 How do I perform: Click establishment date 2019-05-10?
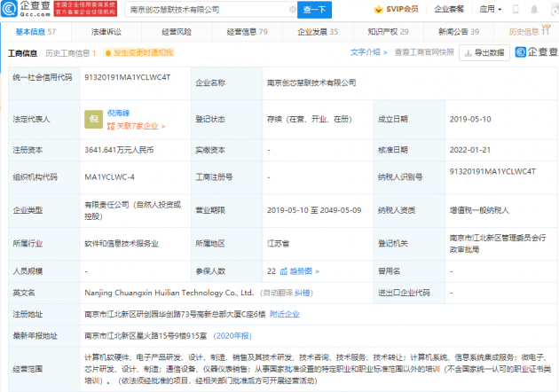[x=470, y=120]
